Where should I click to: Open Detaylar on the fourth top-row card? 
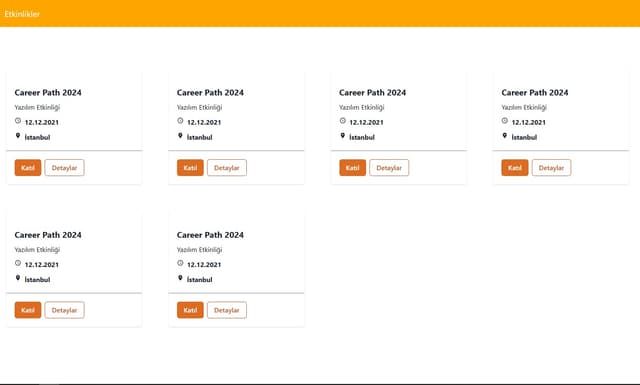point(551,168)
